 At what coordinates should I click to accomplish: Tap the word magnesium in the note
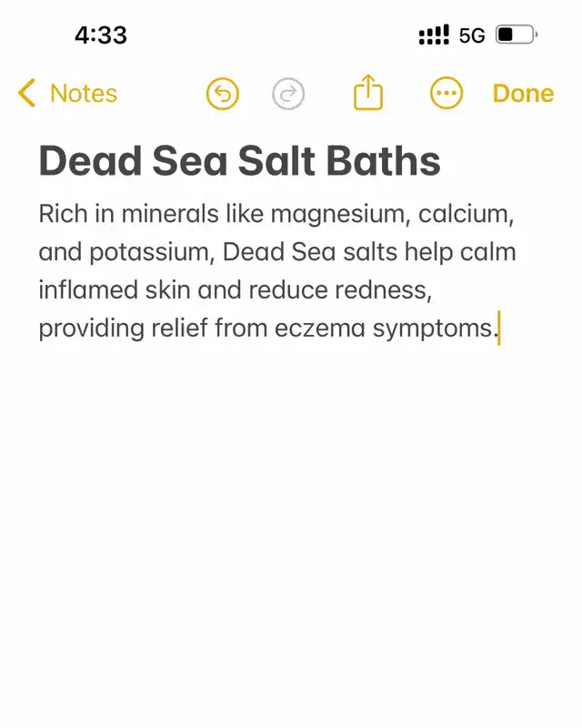341,215
